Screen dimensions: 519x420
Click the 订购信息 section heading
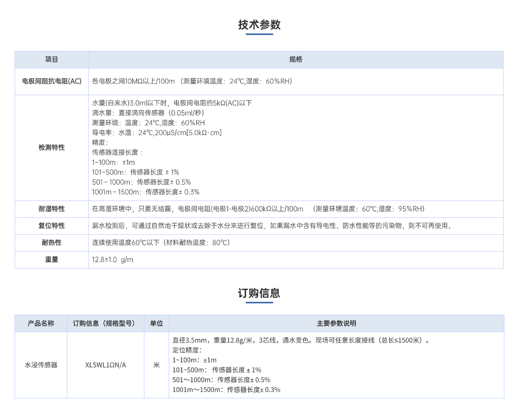pyautogui.click(x=259, y=293)
